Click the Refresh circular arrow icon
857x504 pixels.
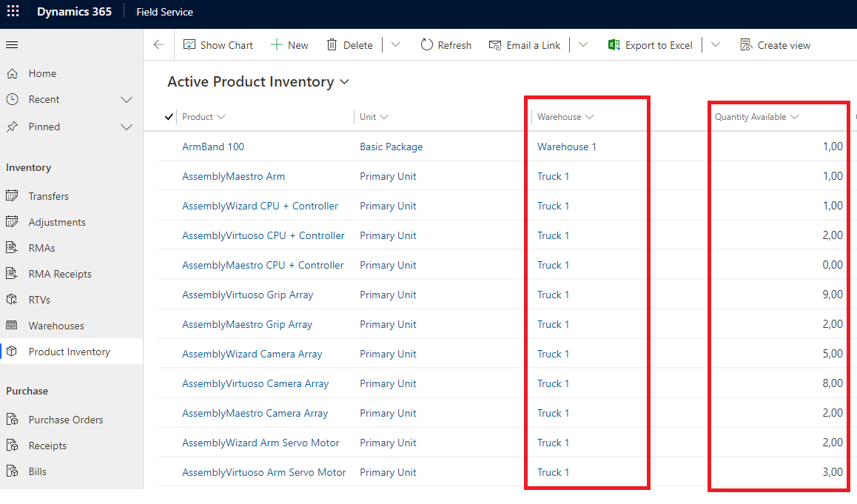(426, 45)
